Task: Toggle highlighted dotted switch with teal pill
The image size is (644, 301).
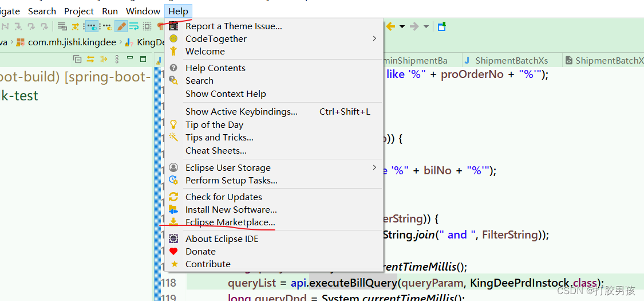Action: click(92, 26)
